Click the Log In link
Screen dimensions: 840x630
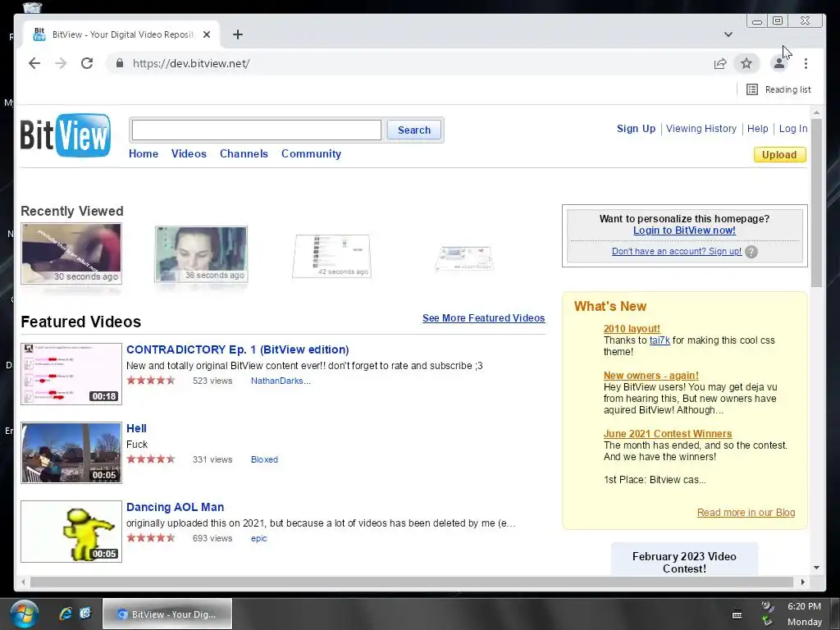[x=793, y=129]
